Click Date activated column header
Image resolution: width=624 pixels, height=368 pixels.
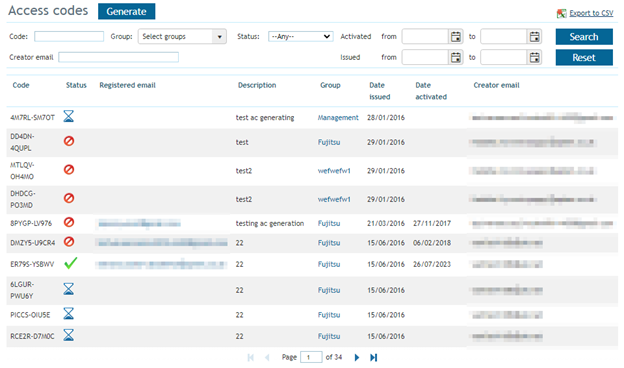431,91
